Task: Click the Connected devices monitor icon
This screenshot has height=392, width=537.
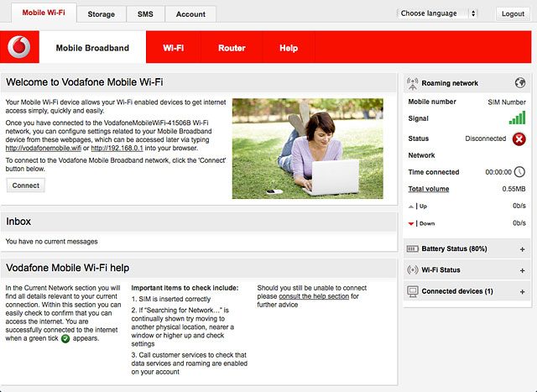Action: [413, 291]
